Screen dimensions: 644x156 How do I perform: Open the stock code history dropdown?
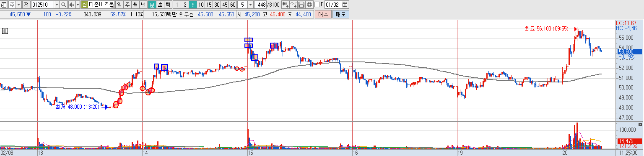57,5
